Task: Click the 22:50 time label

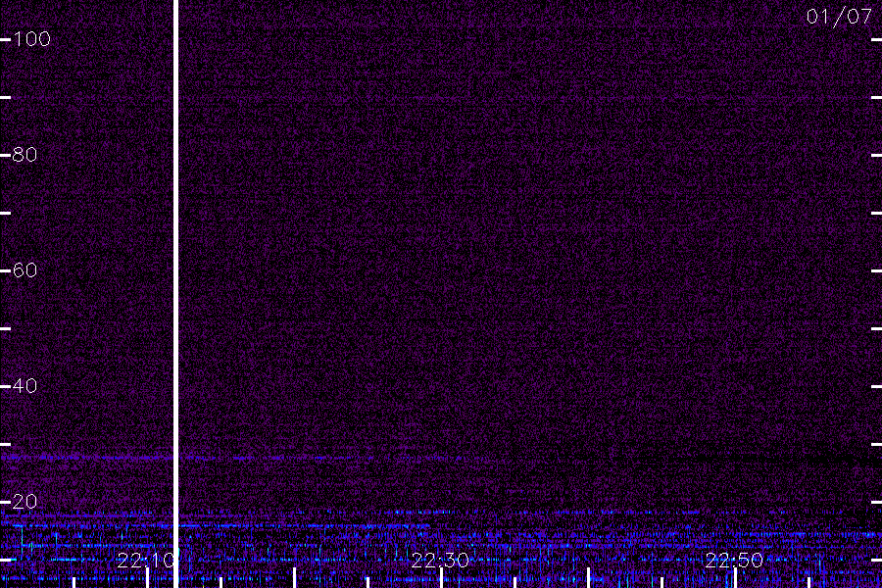Action: (x=734, y=561)
